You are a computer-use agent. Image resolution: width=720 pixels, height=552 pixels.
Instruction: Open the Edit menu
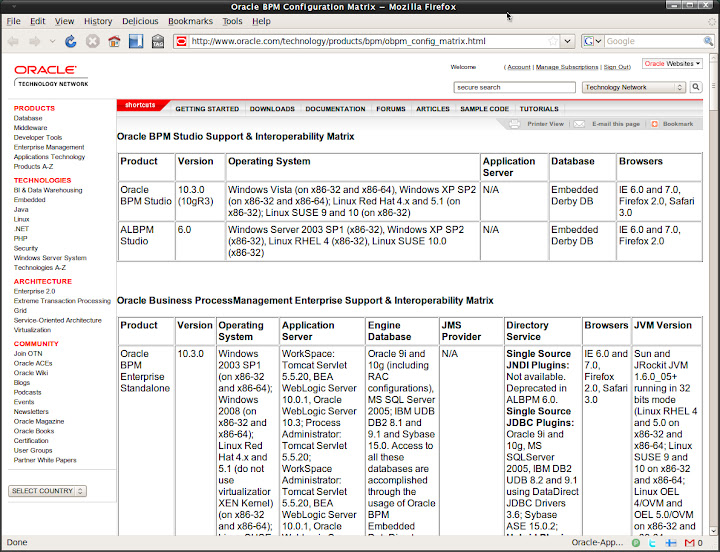38,21
